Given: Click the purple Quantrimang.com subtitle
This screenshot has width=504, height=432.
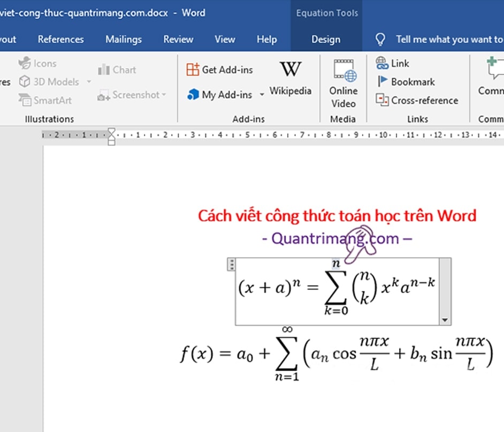Looking at the screenshot, I should click(x=337, y=238).
